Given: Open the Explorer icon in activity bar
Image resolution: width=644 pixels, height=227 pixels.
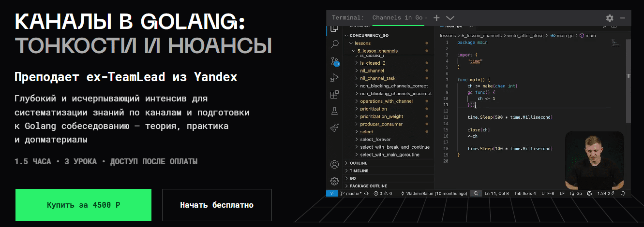Looking at the screenshot, I should (334, 29).
